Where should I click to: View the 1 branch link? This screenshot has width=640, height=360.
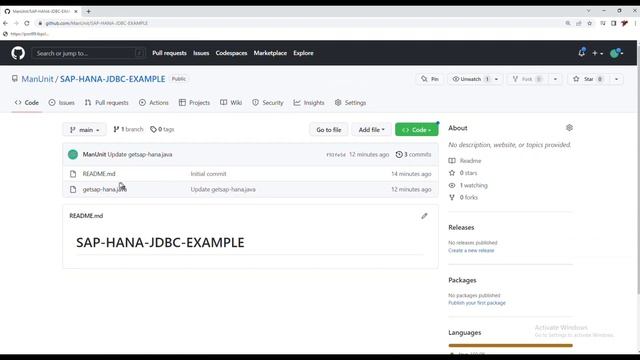pos(128,129)
